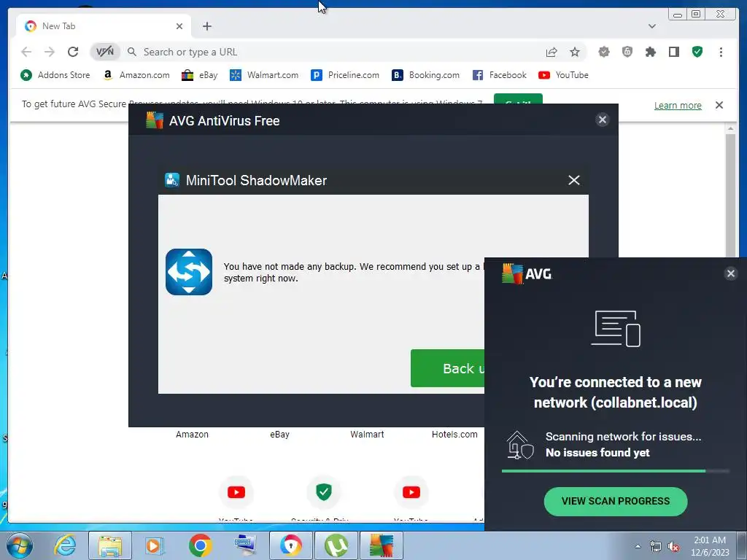Open AVG AntiVirus from the taskbar
This screenshot has height=560, width=747.
point(382,545)
